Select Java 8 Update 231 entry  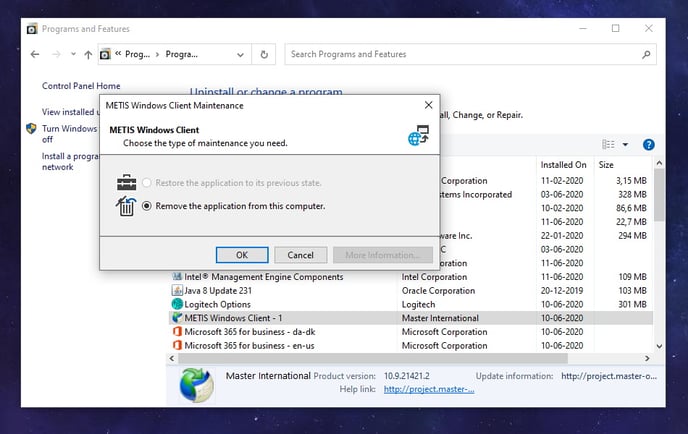(x=411, y=291)
